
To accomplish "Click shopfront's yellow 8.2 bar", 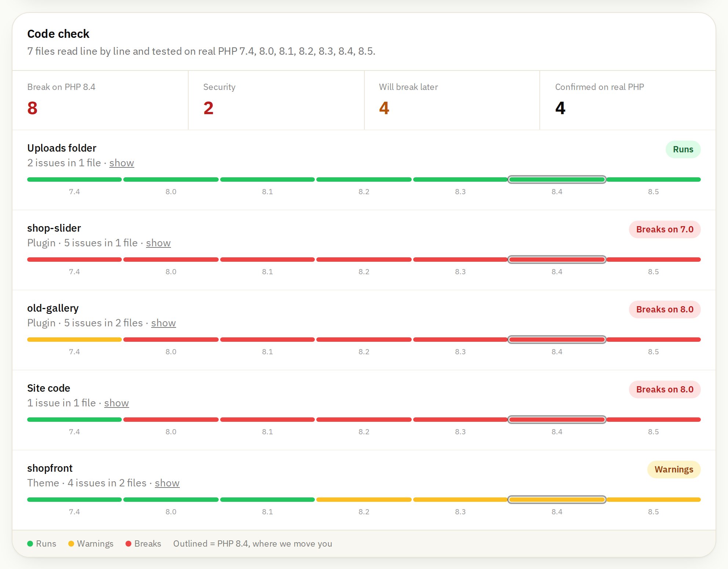I will (364, 500).
